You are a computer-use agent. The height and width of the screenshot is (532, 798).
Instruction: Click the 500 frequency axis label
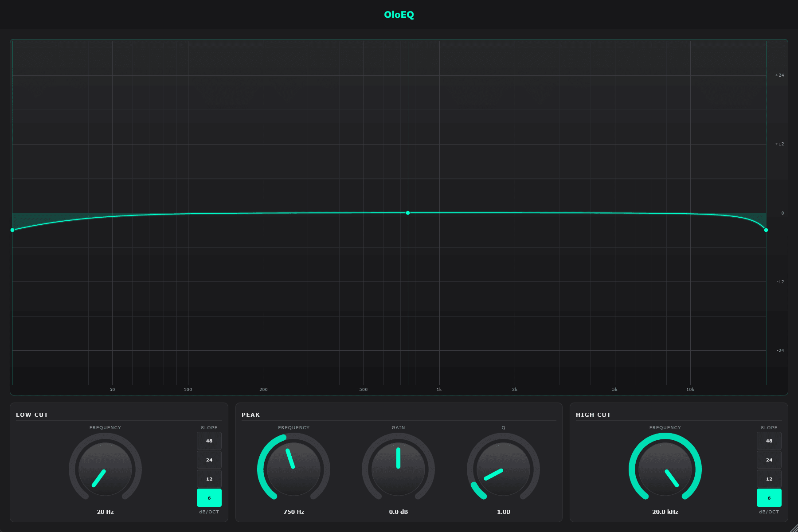[x=364, y=390]
